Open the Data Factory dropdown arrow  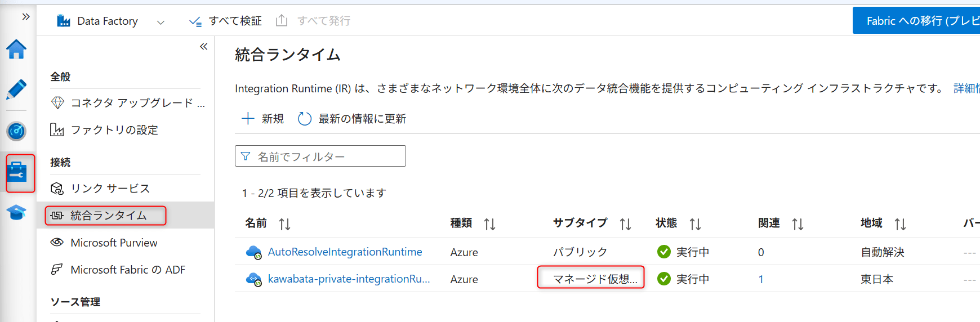[x=161, y=22]
